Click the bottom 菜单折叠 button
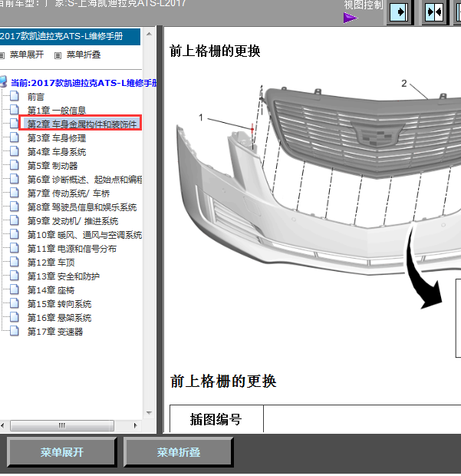Screen dimensions: 461x476 click(178, 452)
